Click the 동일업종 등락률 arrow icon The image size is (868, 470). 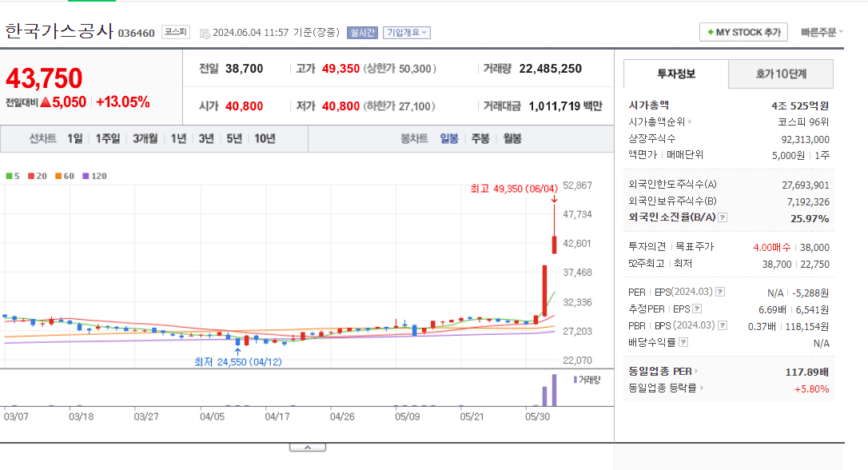click(702, 388)
